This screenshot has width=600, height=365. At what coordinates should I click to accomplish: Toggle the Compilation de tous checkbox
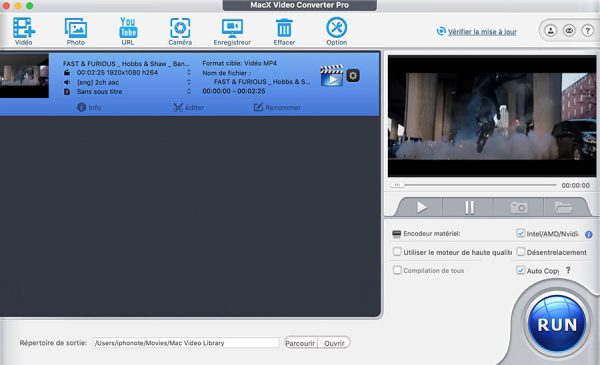[x=397, y=270]
